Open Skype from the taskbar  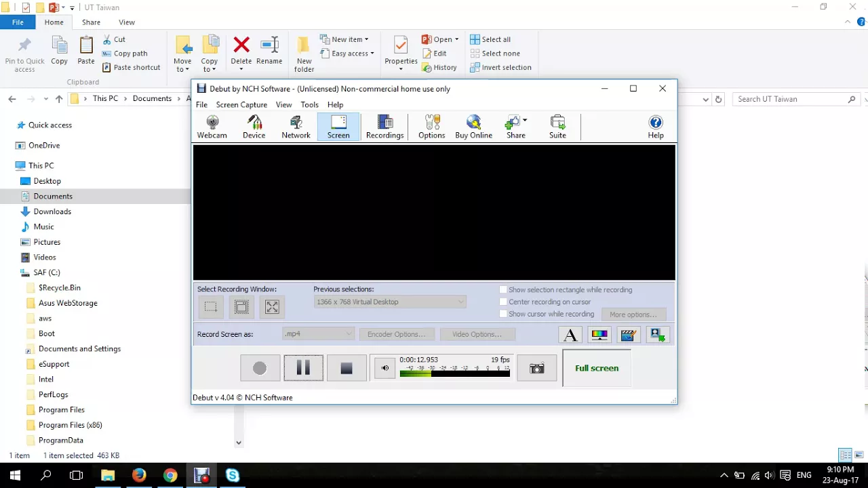233,475
